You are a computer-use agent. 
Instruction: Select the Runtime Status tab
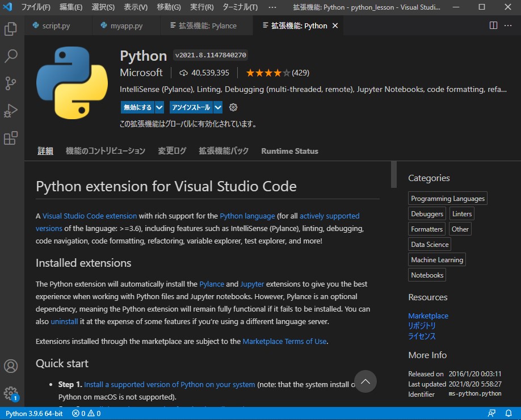pos(290,151)
